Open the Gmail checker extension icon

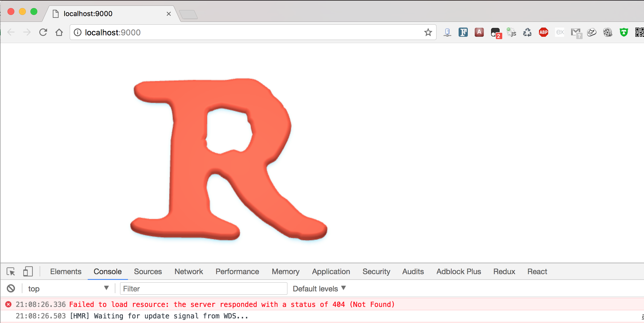576,33
